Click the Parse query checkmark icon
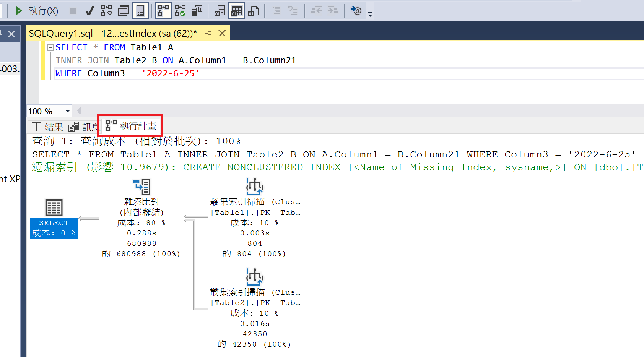Image resolution: width=644 pixels, height=357 pixels. tap(89, 11)
